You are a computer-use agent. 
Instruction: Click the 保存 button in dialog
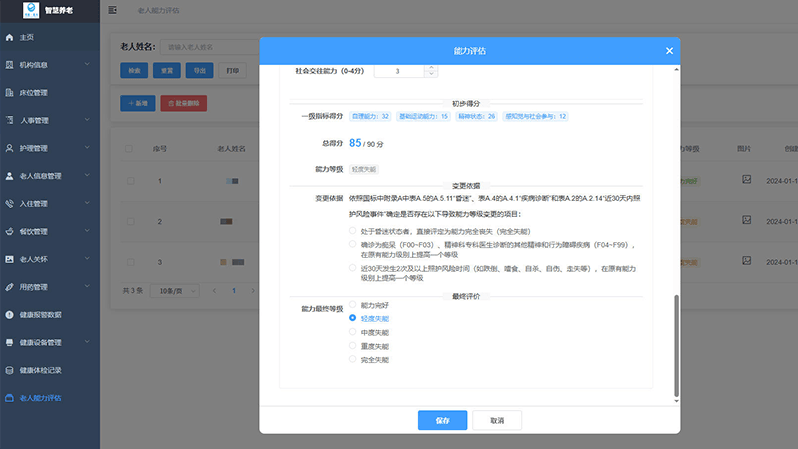(x=442, y=421)
